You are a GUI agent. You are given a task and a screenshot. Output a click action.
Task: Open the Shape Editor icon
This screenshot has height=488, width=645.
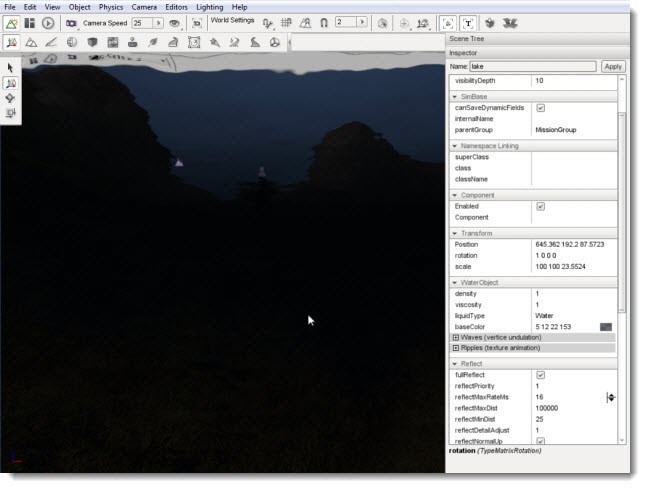[275, 42]
